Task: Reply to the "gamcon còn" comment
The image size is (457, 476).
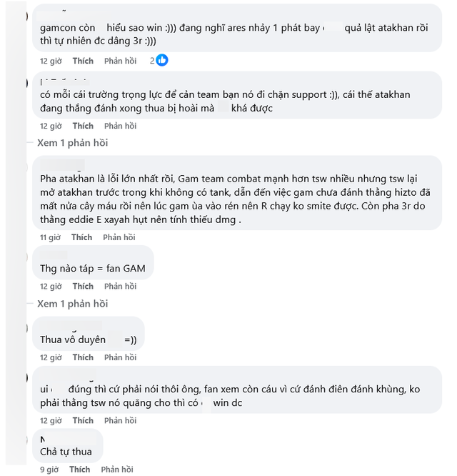Action: tap(120, 61)
